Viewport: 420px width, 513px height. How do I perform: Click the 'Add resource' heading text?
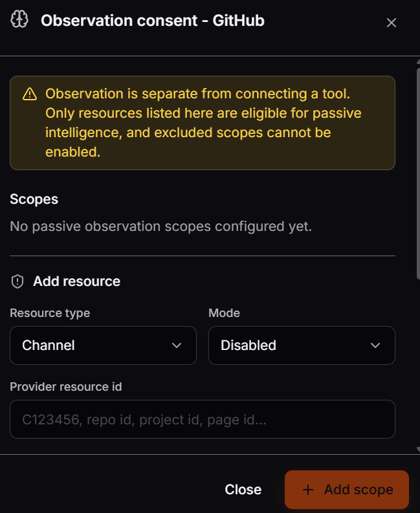(76, 281)
